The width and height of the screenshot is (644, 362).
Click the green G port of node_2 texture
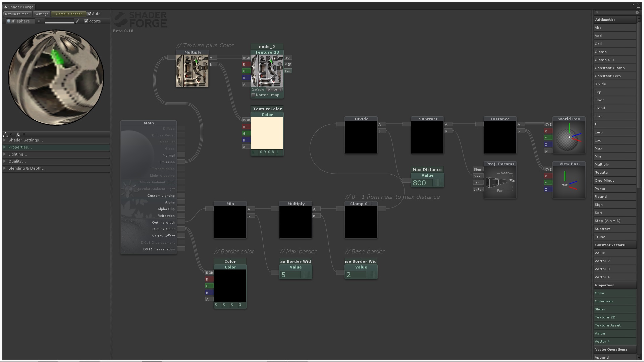247,71
